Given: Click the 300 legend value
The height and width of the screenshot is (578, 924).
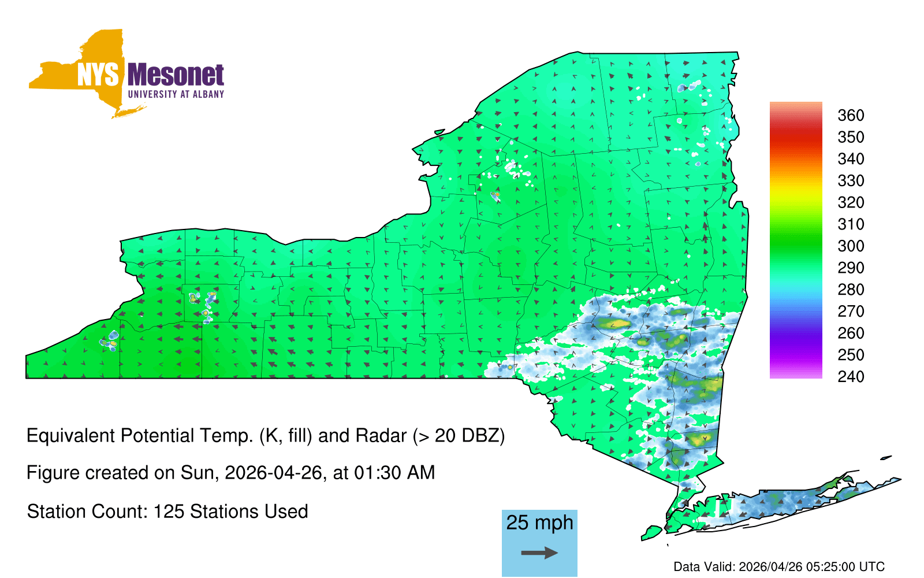Looking at the screenshot, I should point(851,246).
